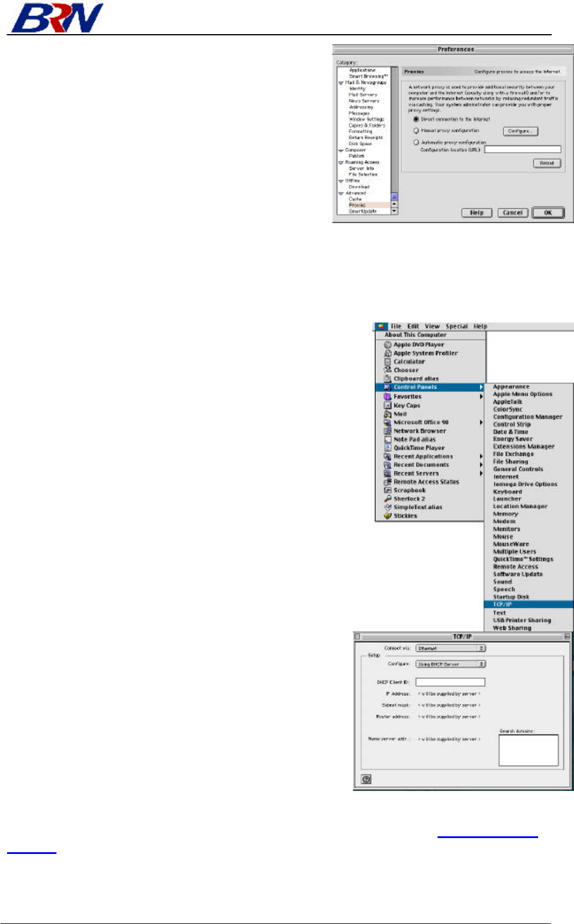Click the Configuration location URL field

point(523,149)
